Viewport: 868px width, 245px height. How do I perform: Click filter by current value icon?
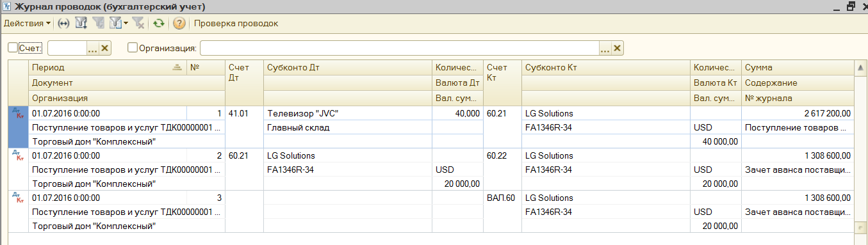99,24
